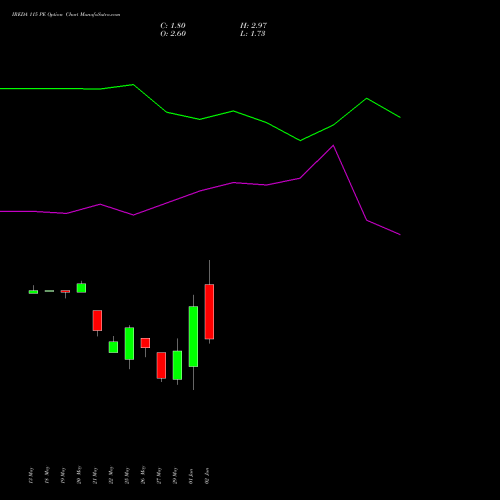The image size is (500, 500).
Task: Select the green candle above the 20 May label
Action: pos(81,288)
